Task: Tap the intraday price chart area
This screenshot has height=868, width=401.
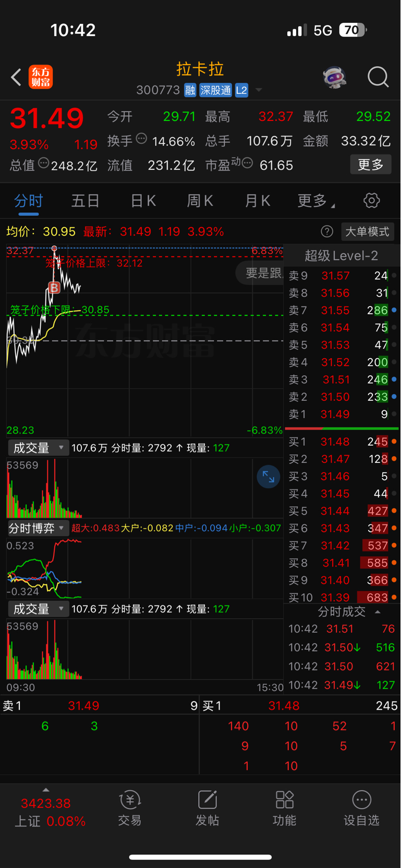Action: click(x=145, y=341)
